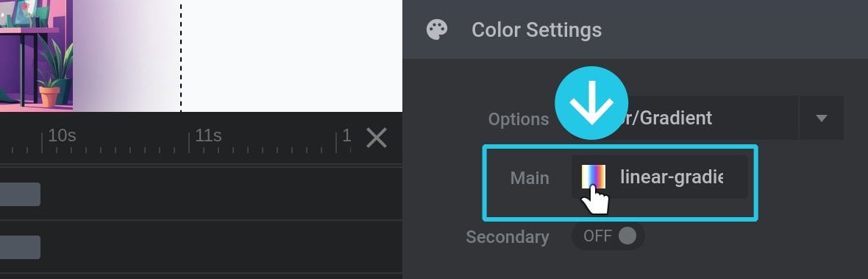Image resolution: width=868 pixels, height=279 pixels.
Task: Click the empty white canvas area right of the dashed line
Action: pos(292,55)
